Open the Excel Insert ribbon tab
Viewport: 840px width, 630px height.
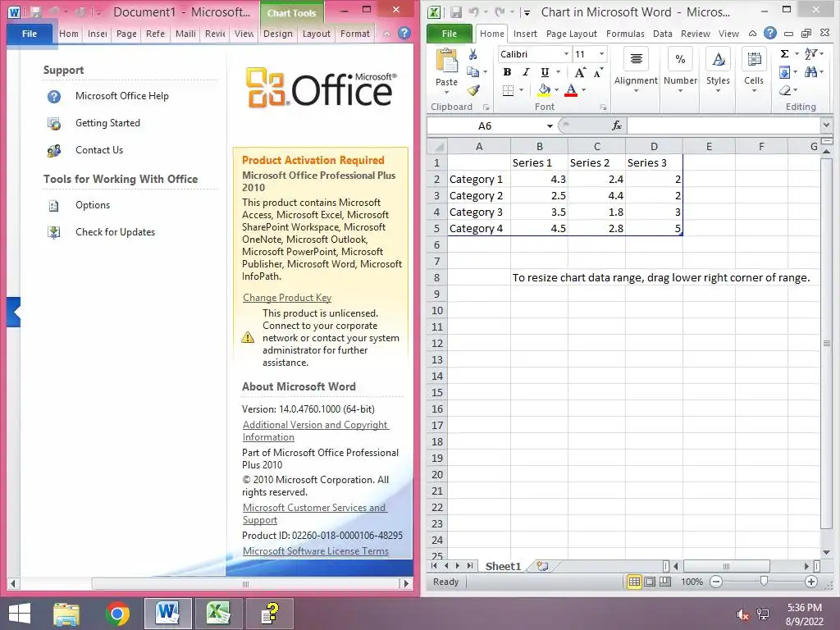coord(525,34)
